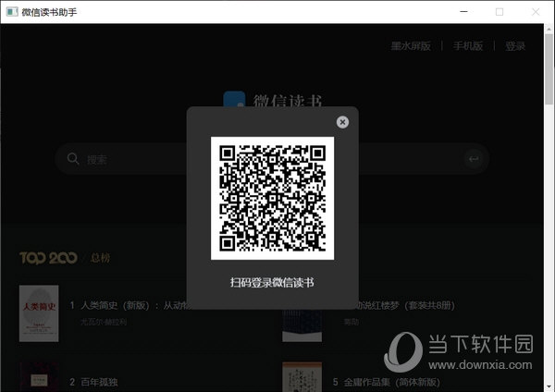
Task: Click the 登录 link
Action: click(515, 46)
